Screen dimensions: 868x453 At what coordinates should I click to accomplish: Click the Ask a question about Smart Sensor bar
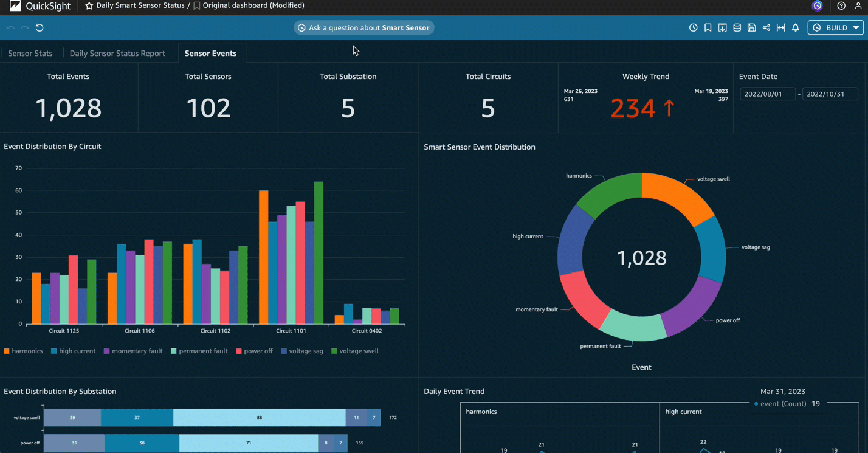[x=363, y=27]
